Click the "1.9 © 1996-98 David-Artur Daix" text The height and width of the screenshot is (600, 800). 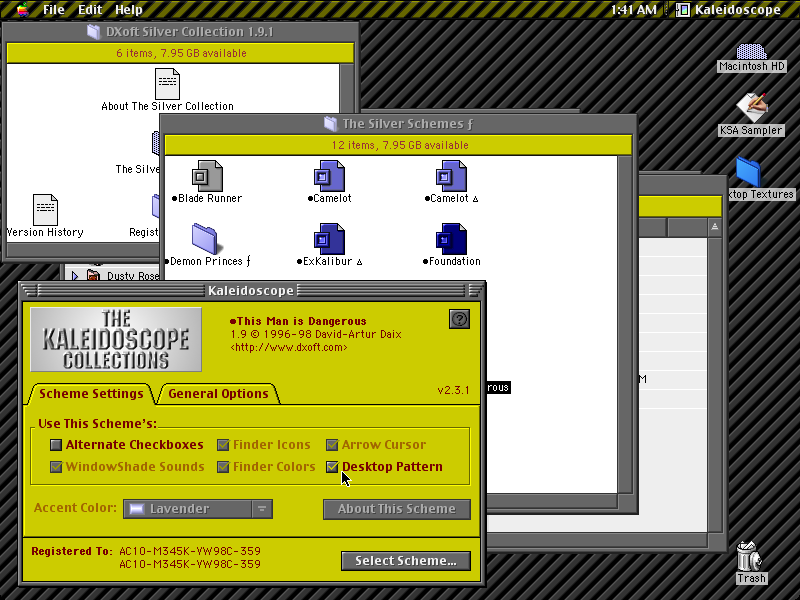point(316,334)
